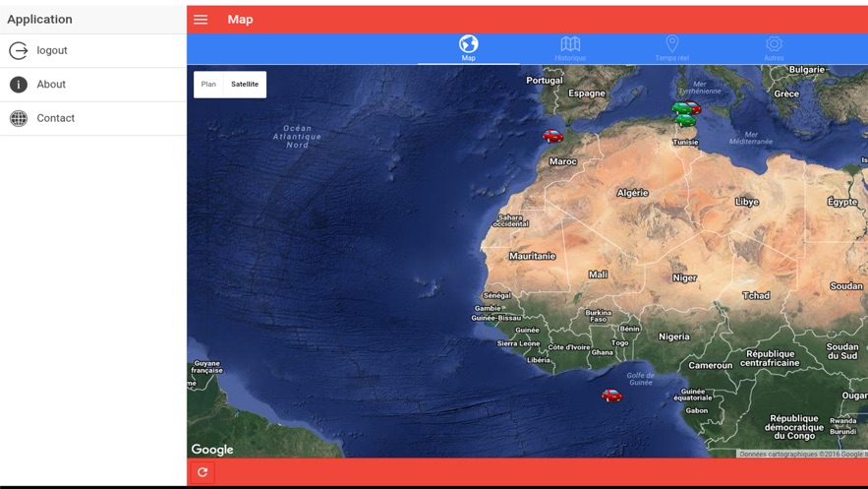
Task: Click the Nigeria label on the map
Action: click(673, 336)
